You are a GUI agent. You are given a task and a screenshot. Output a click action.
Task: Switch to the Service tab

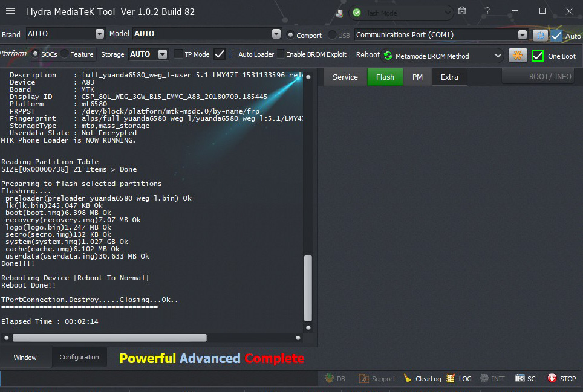345,77
